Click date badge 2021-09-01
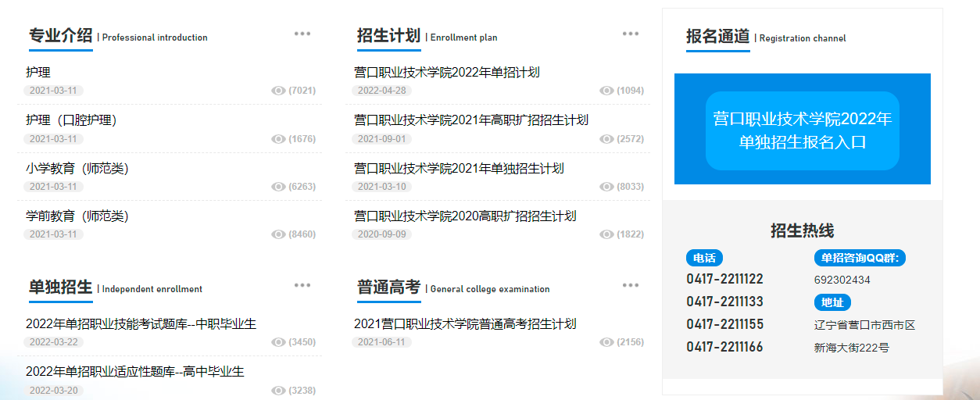The height and width of the screenshot is (400, 980). 381,139
